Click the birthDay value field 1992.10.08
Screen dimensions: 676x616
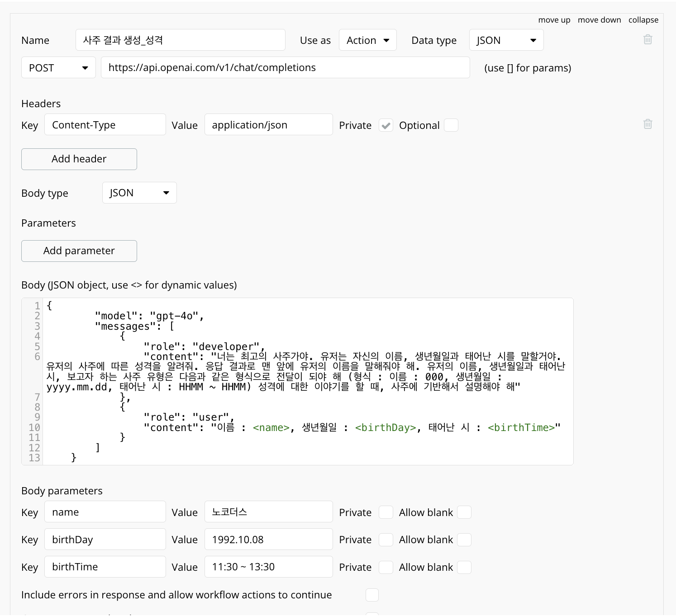(268, 540)
